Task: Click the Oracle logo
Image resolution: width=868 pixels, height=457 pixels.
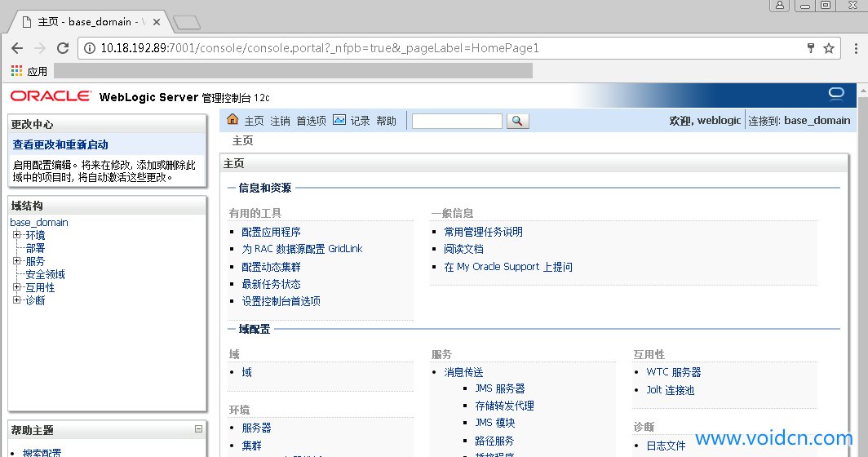Action: click(x=51, y=96)
